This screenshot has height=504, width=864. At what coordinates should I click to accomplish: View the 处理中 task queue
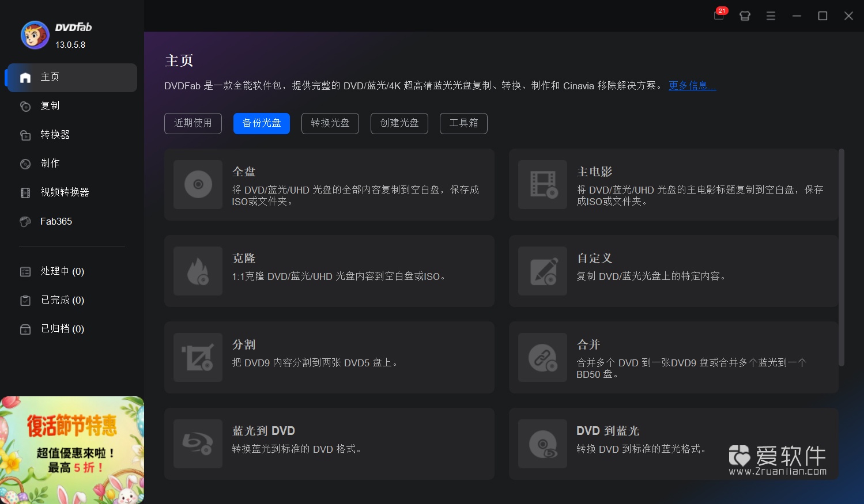coord(62,271)
